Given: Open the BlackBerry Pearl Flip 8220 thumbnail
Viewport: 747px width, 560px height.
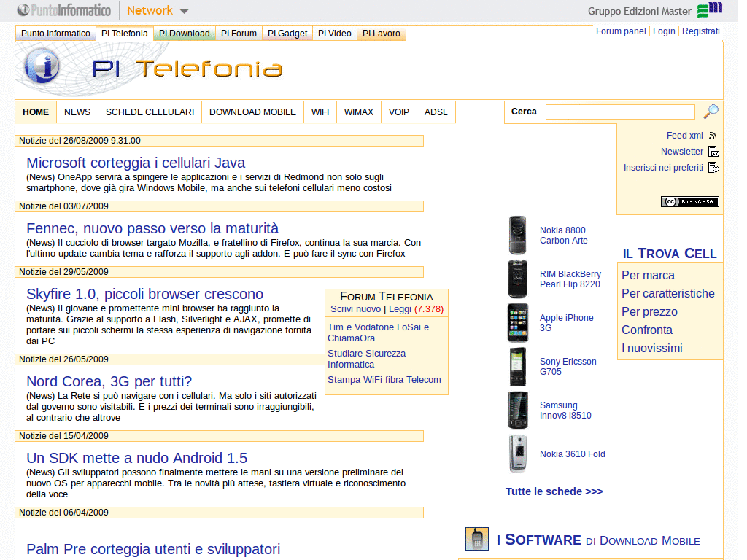Looking at the screenshot, I should coord(517,279).
